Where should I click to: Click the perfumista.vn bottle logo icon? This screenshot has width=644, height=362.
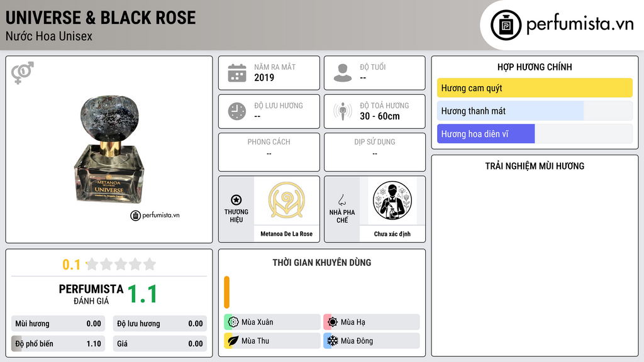tap(506, 25)
